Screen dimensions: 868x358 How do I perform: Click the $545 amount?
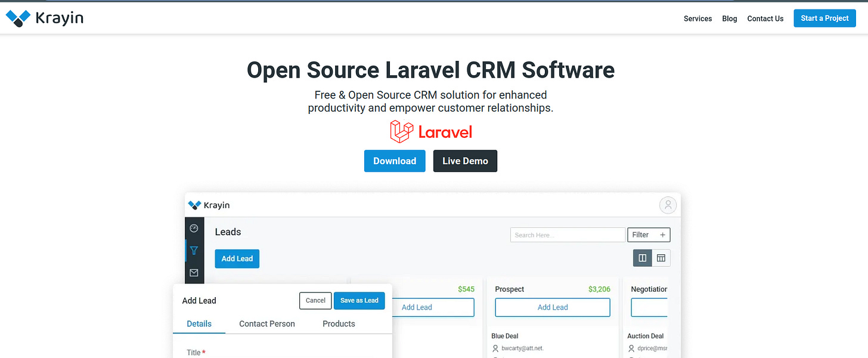466,289
